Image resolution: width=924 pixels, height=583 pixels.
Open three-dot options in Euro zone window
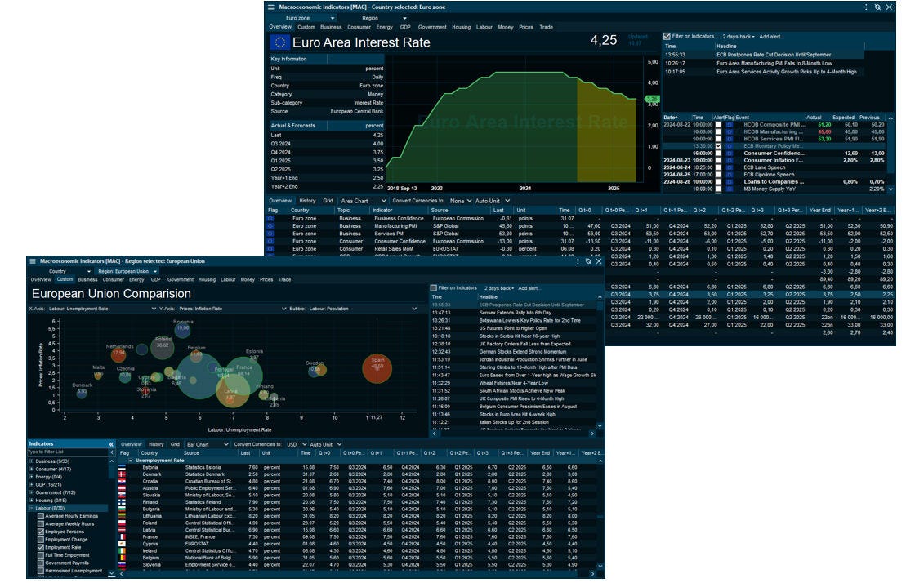point(866,7)
